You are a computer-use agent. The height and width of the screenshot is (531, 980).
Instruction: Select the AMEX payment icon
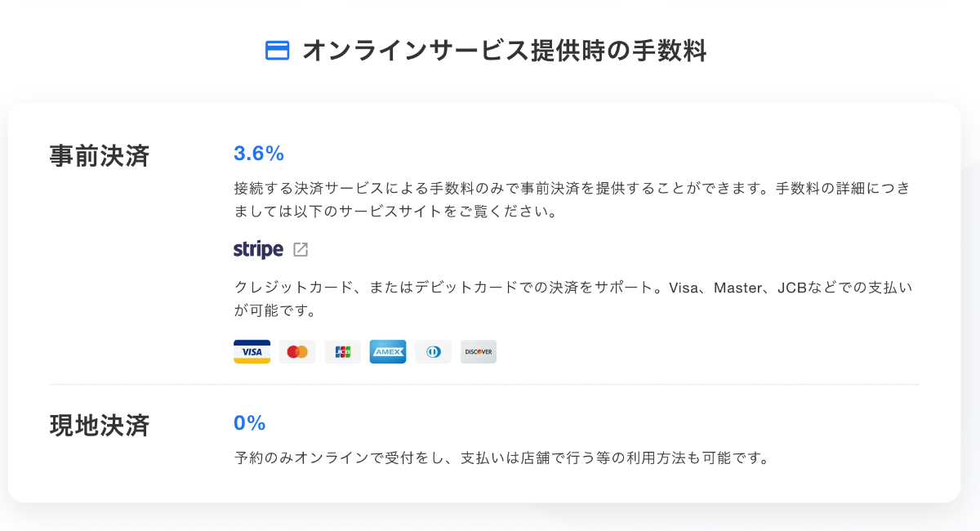[x=388, y=351]
